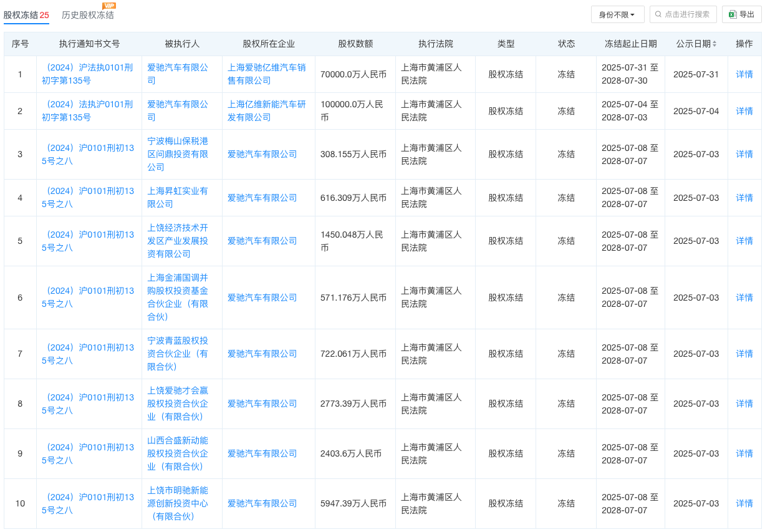Open 爱驰汽车有限公司 as 被执行人 in row 1

178,74
